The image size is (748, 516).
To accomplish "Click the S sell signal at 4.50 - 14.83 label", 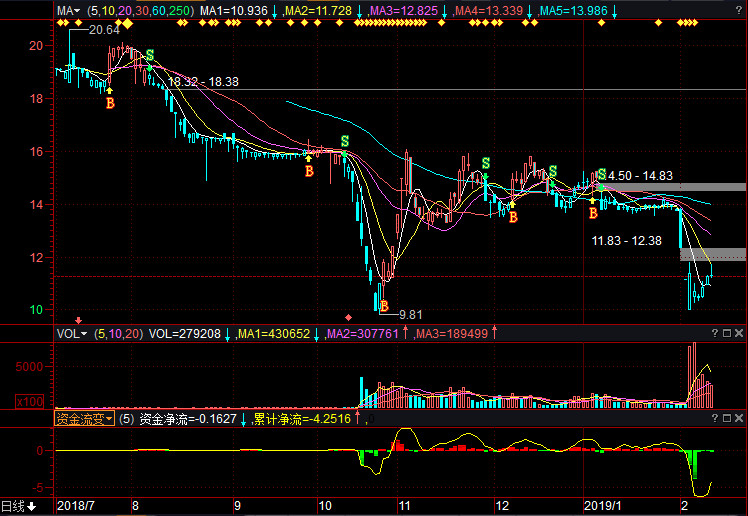I will (x=601, y=174).
